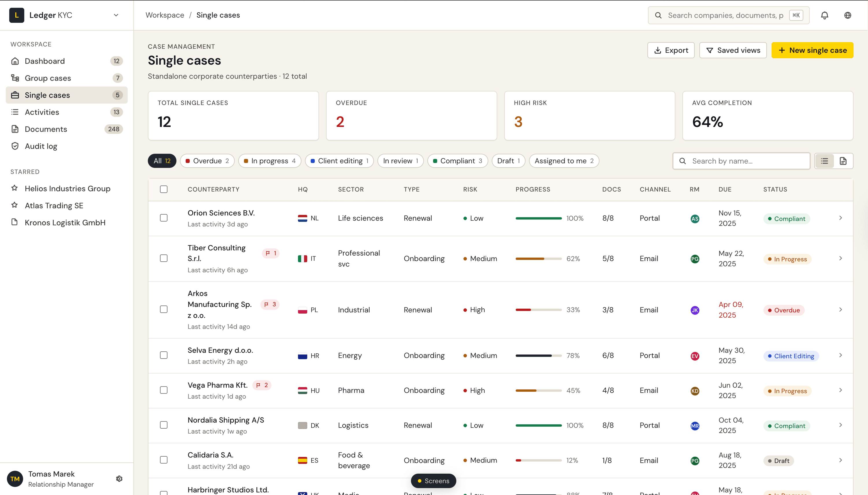Screen dimensions: 868x495
Task: Click the magnifier in the top search bar
Action: 659,15
